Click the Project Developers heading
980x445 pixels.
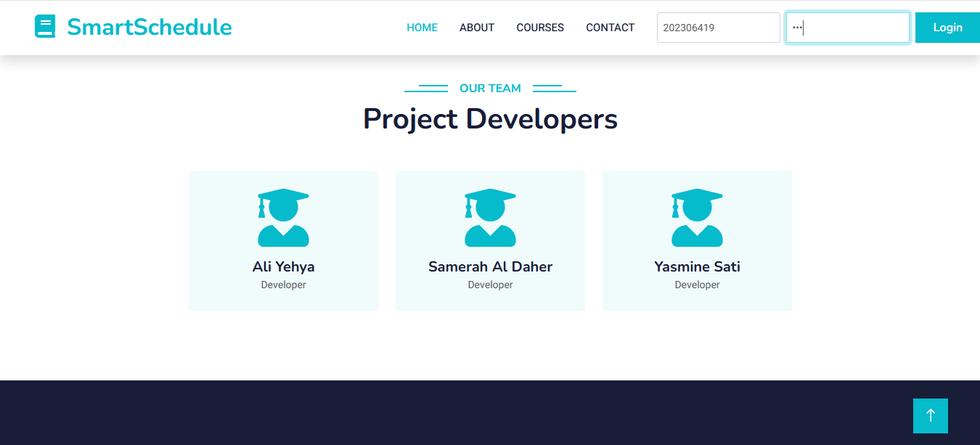click(490, 119)
